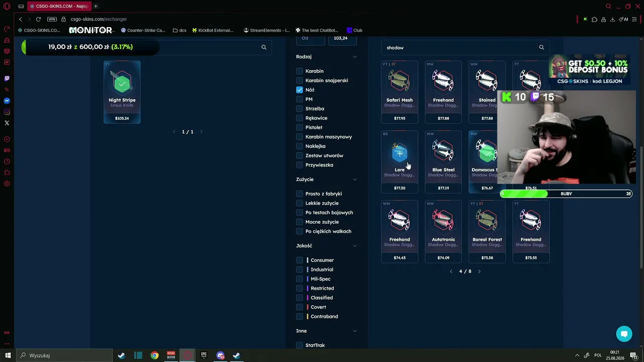Click the Opera GX menu logo
The image size is (644, 362).
[7, 7]
